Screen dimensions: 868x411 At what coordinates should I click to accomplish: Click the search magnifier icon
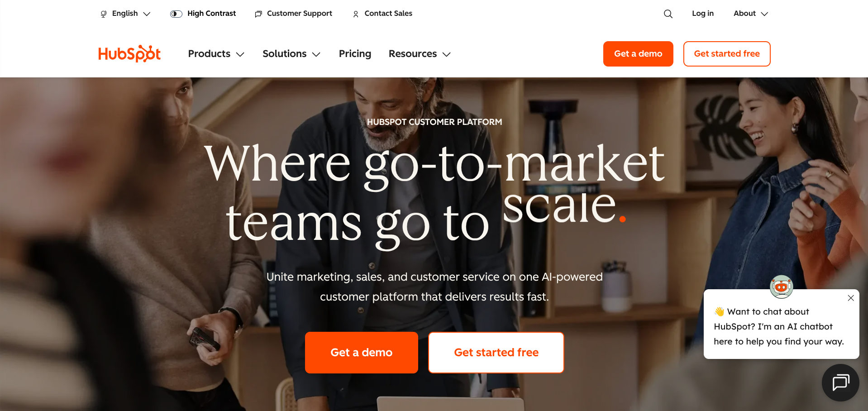tap(668, 14)
